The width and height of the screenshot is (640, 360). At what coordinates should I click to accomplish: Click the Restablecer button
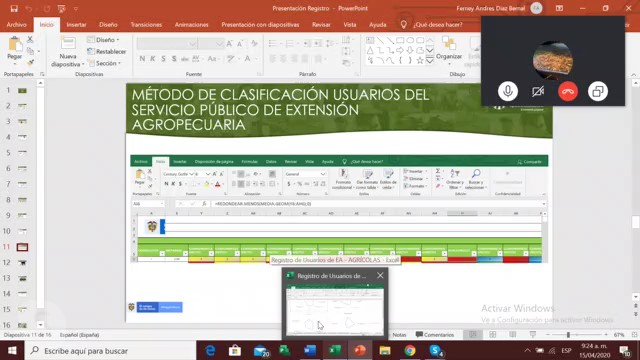(x=107, y=51)
